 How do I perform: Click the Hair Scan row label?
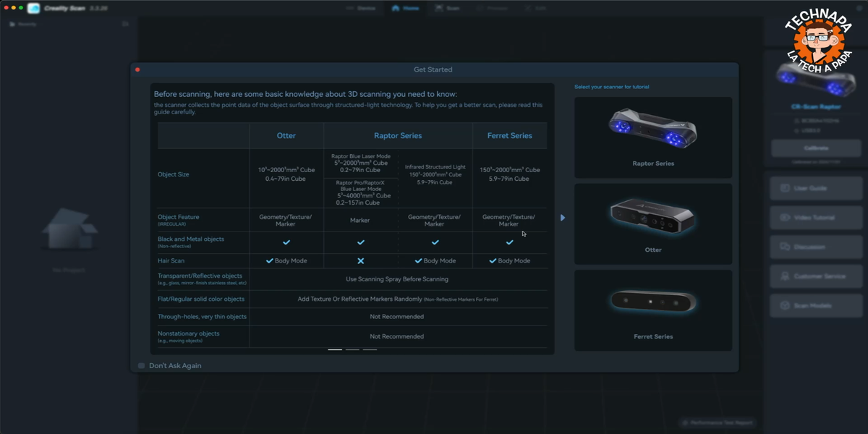[x=171, y=260]
